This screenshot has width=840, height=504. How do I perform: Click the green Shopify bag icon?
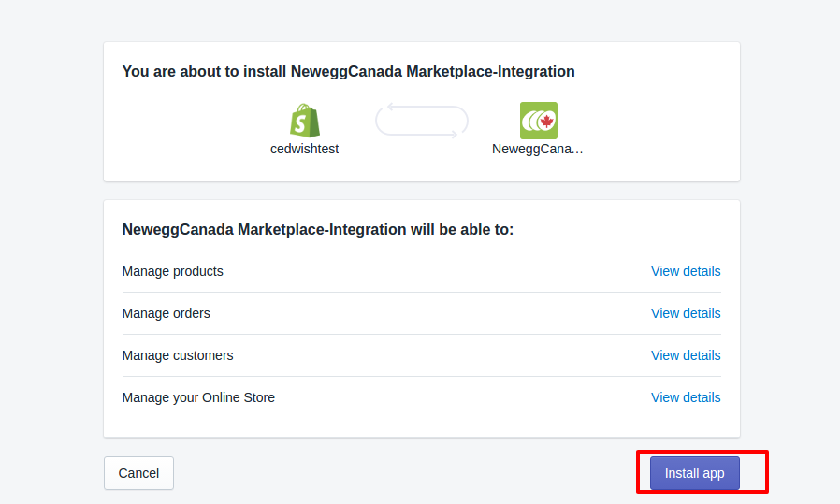tap(305, 121)
